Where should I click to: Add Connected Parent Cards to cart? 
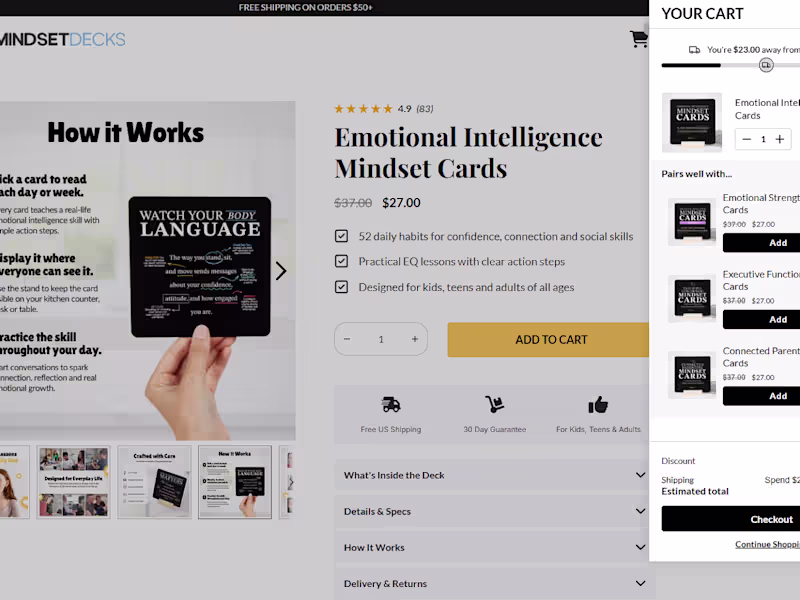coord(762,396)
